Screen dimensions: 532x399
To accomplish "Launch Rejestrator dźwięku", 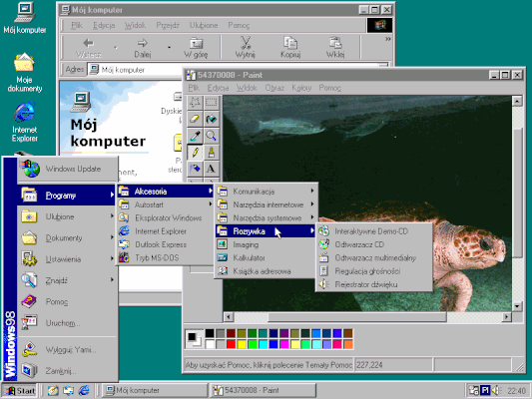I will [374, 284].
